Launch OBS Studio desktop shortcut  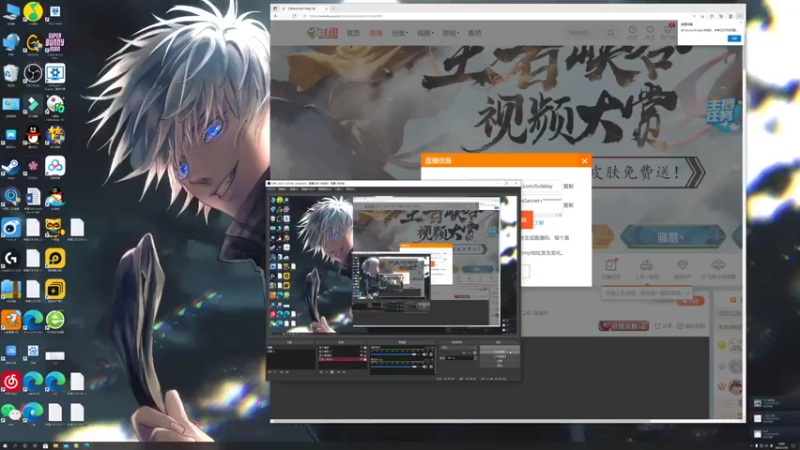pyautogui.click(x=33, y=73)
